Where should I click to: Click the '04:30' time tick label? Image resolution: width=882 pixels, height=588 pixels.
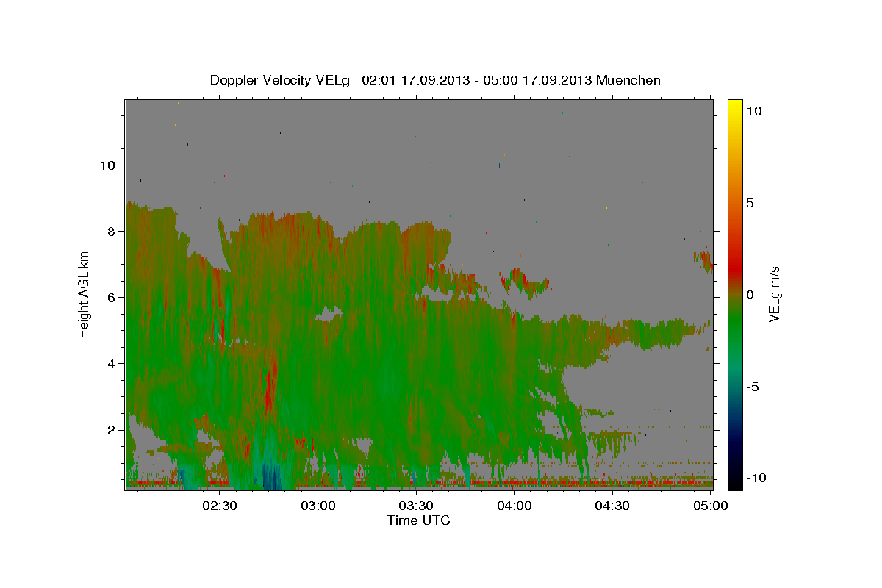click(612, 506)
